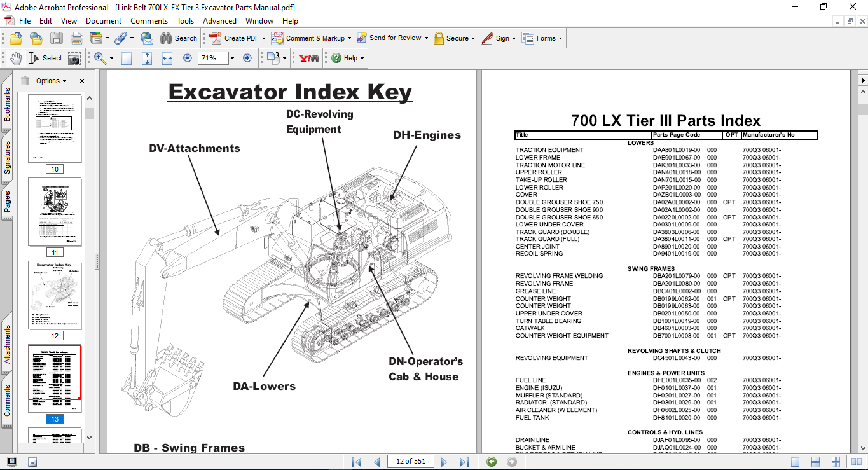Click the Snapshot camera tool
Viewport: 868px width, 470px height.
(x=74, y=58)
